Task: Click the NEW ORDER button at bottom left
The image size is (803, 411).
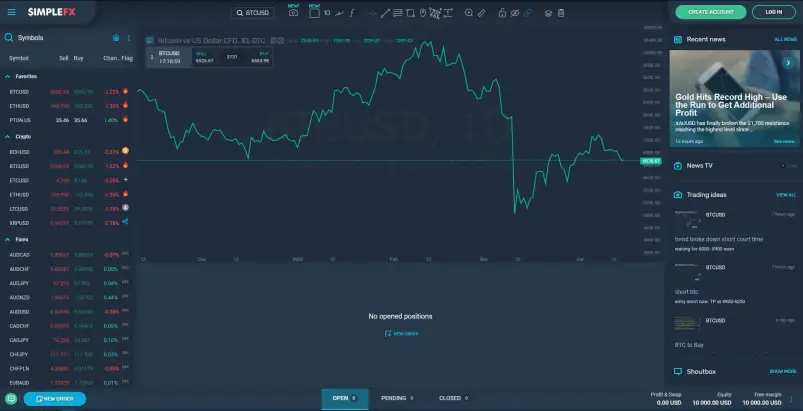Action: point(55,399)
